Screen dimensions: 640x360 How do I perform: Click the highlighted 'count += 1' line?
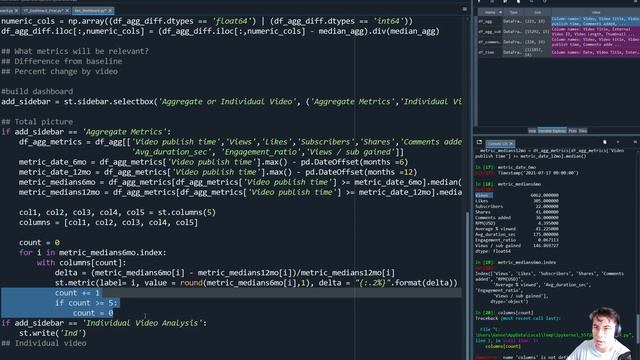point(77,293)
